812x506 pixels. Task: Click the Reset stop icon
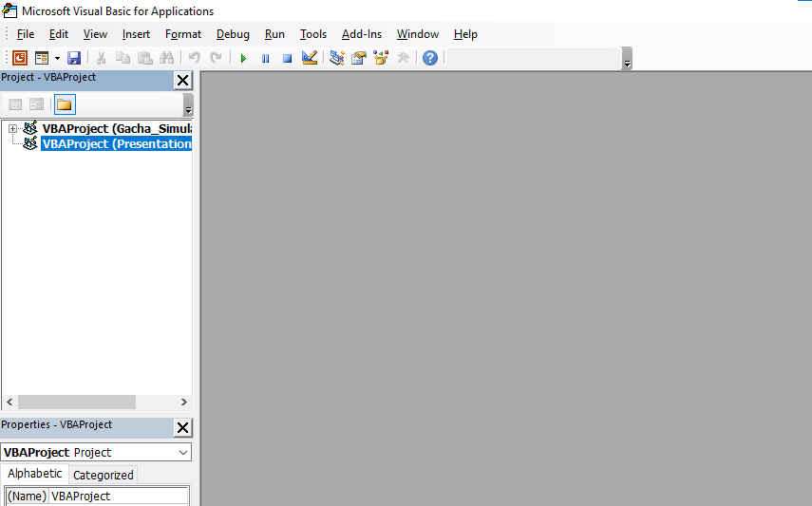[288, 58]
